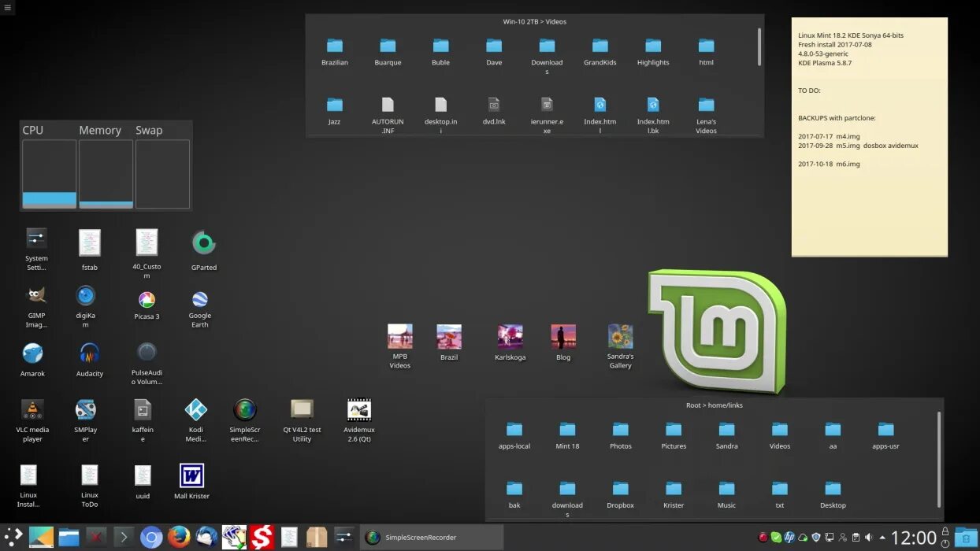Open clipboard manager in system tray
This screenshot has width=980, height=551.
point(856,538)
